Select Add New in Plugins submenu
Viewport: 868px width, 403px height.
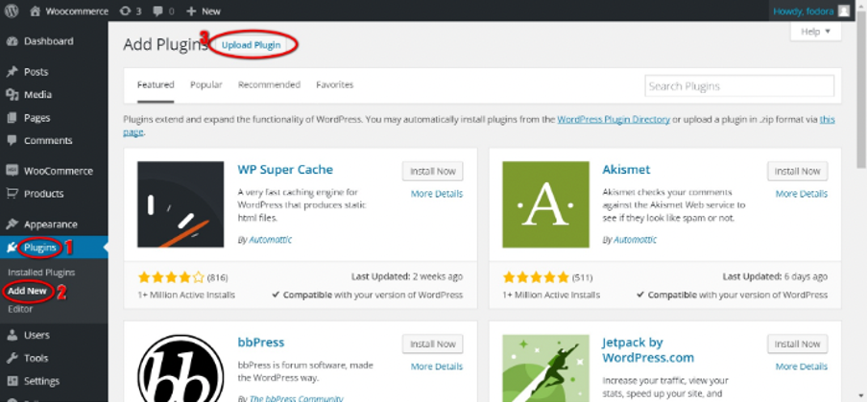coord(27,291)
